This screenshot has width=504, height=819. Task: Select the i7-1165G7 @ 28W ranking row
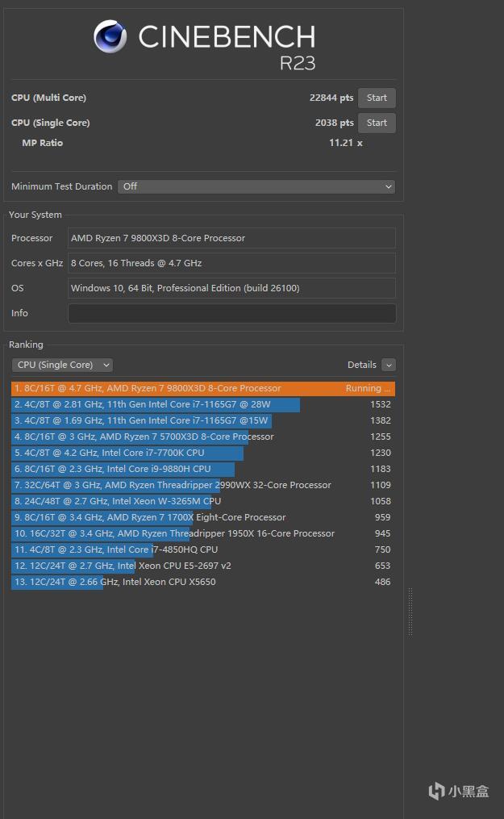203,404
